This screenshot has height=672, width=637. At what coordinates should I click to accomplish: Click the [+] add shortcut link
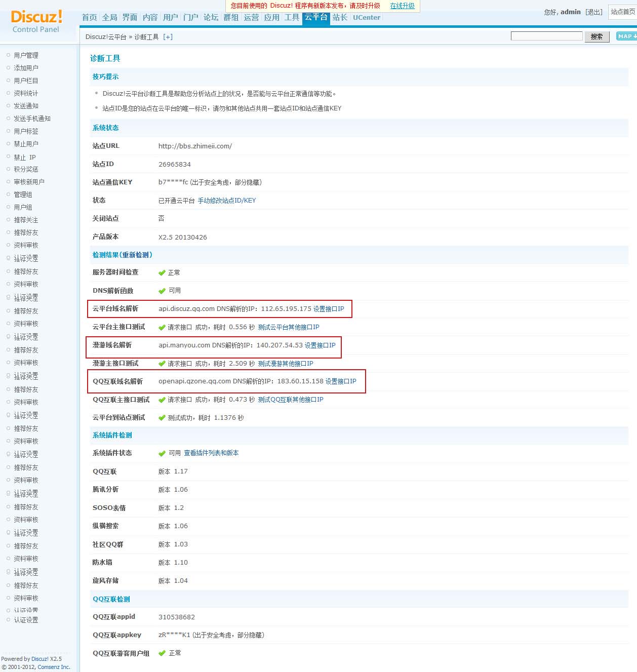pyautogui.click(x=168, y=37)
